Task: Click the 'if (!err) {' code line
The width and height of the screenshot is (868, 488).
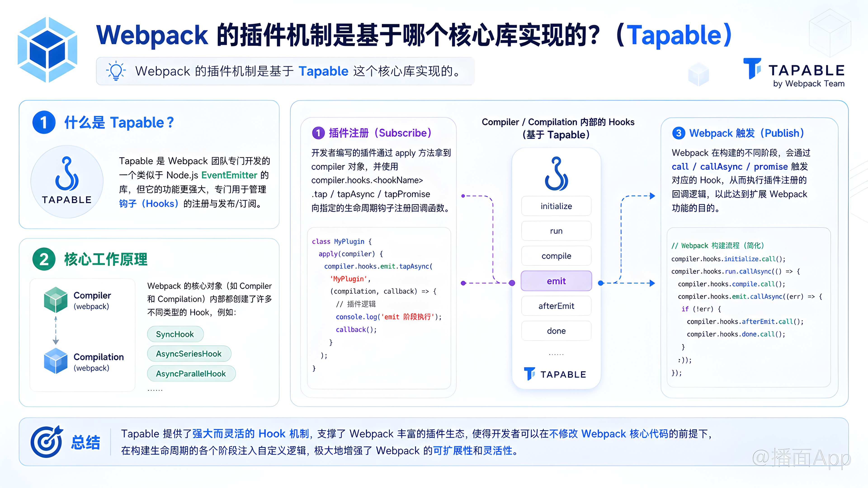Action: tap(701, 309)
